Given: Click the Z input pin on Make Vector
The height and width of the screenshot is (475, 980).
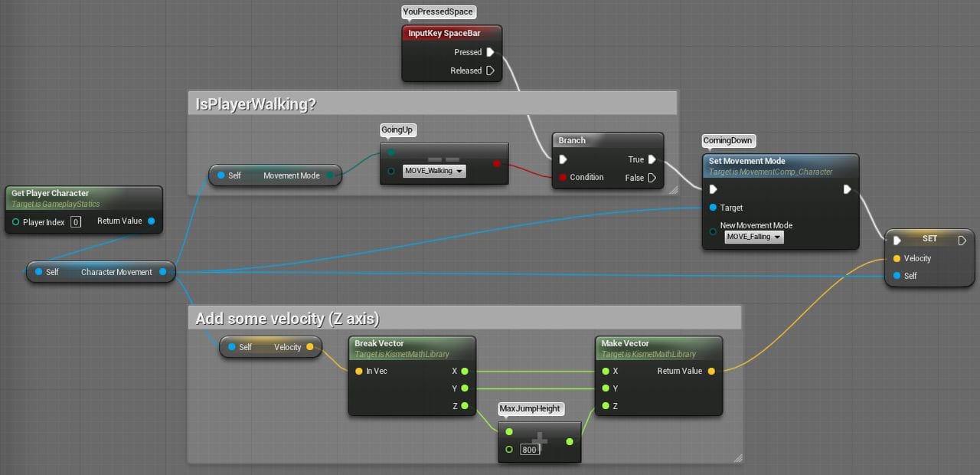Looking at the screenshot, I should pyautogui.click(x=605, y=406).
